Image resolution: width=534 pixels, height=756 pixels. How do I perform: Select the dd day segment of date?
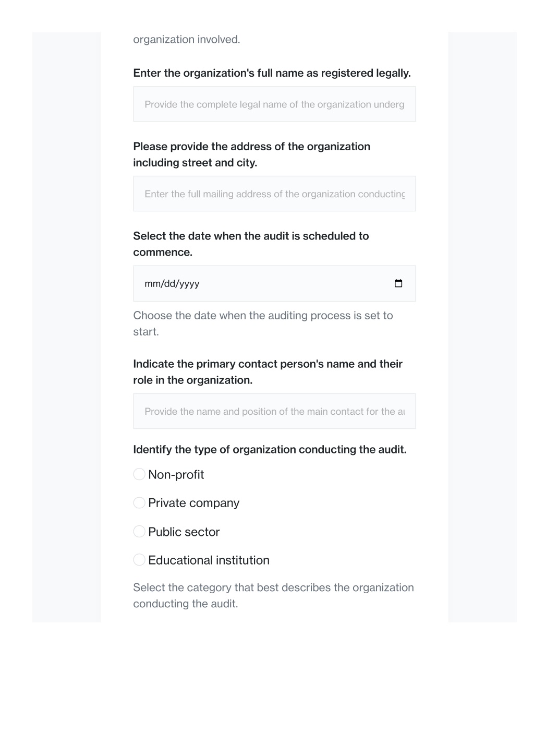(x=169, y=284)
